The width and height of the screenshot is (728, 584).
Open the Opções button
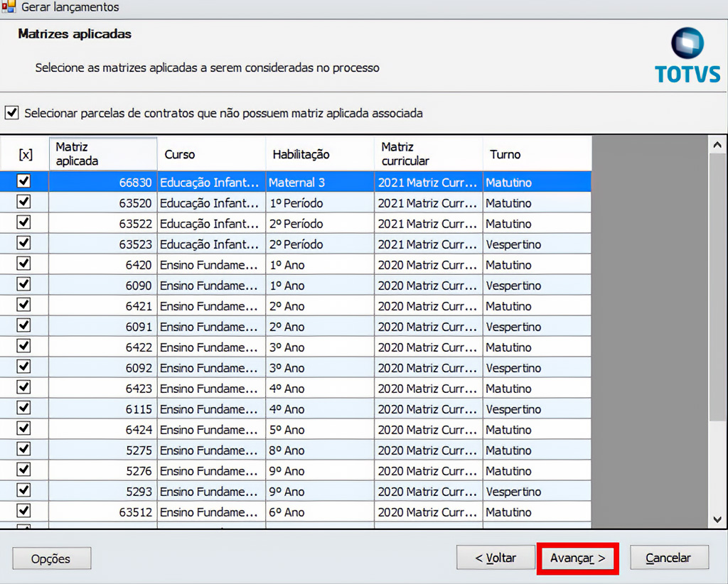point(51,558)
